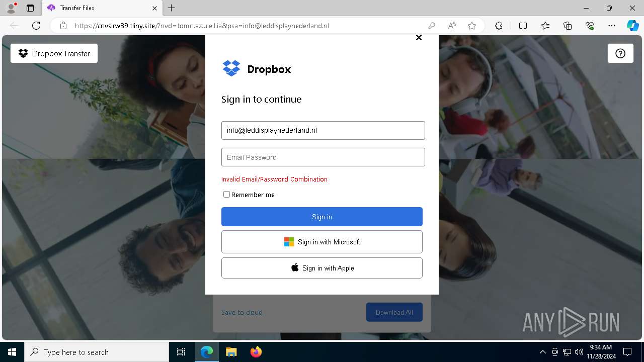Tick the Remember me checkbox
This screenshot has height=362, width=644.
point(226,195)
